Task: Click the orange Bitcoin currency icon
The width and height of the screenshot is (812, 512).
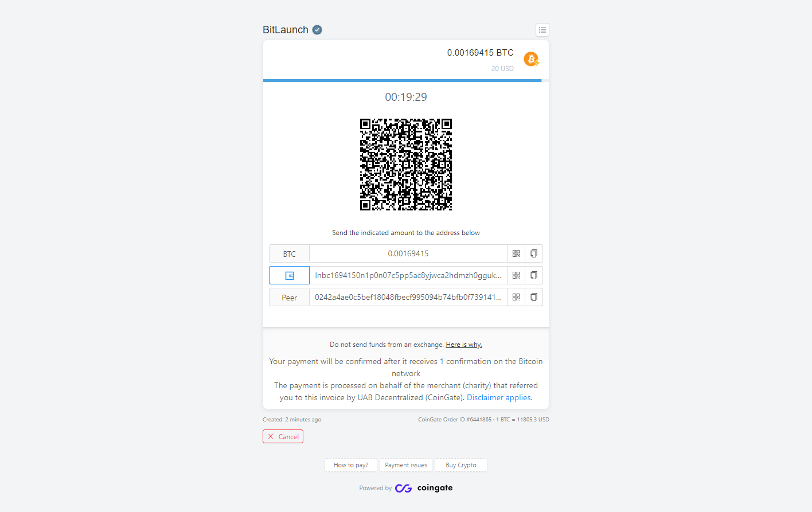Action: point(532,59)
